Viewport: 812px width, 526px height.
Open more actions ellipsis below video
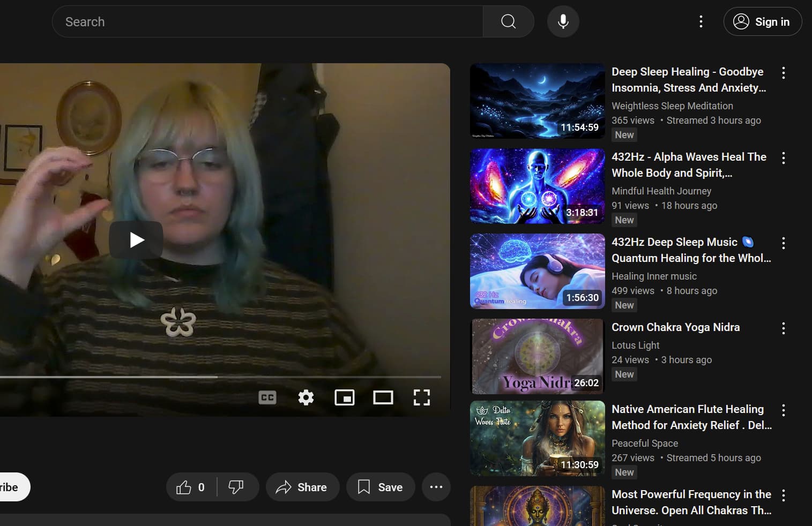pyautogui.click(x=436, y=487)
